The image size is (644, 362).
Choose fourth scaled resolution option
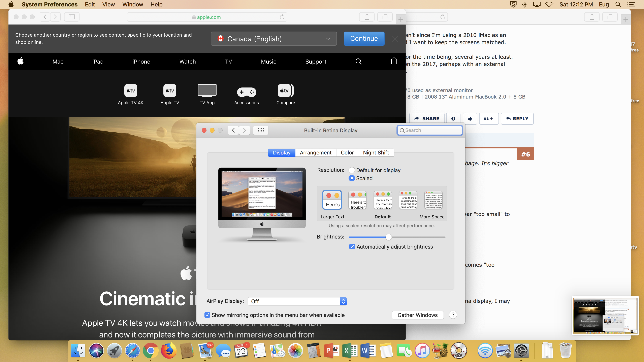pyautogui.click(x=408, y=200)
